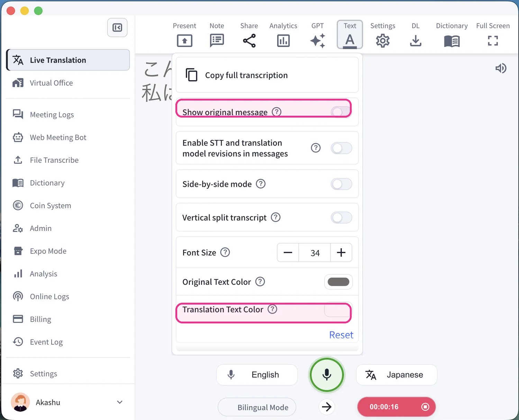Open the Present toolbar icon

point(184,41)
